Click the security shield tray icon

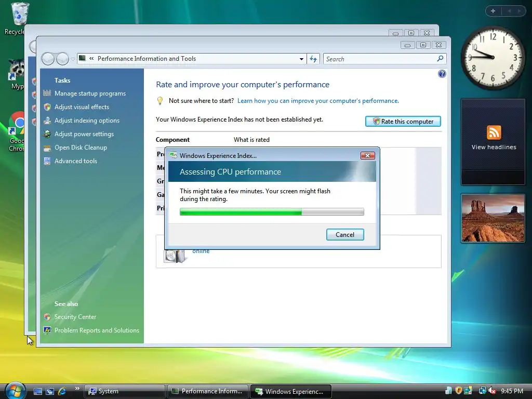tap(458, 391)
